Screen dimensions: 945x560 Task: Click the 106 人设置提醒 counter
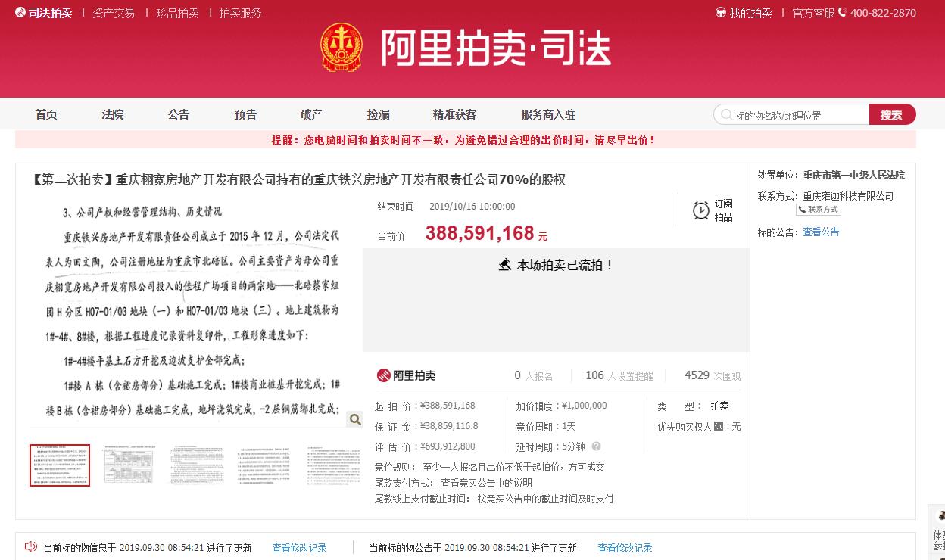point(619,375)
